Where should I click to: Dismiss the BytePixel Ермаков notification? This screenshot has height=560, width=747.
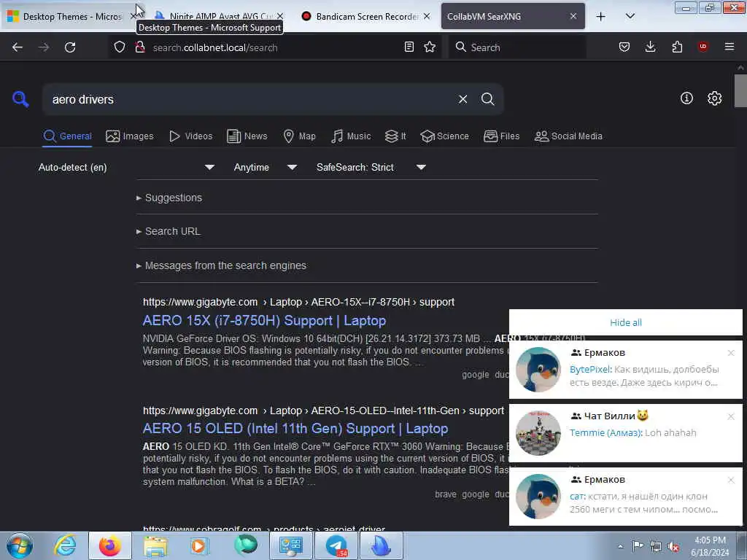pyautogui.click(x=731, y=353)
